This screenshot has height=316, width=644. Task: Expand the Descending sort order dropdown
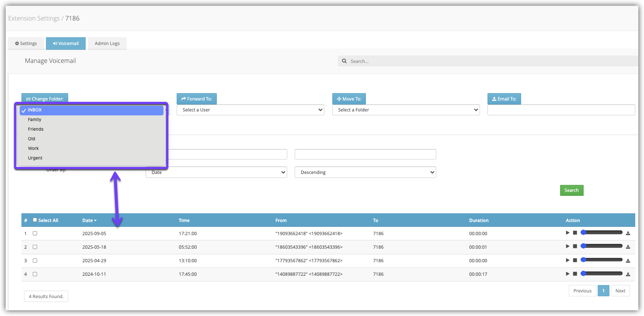tap(365, 172)
